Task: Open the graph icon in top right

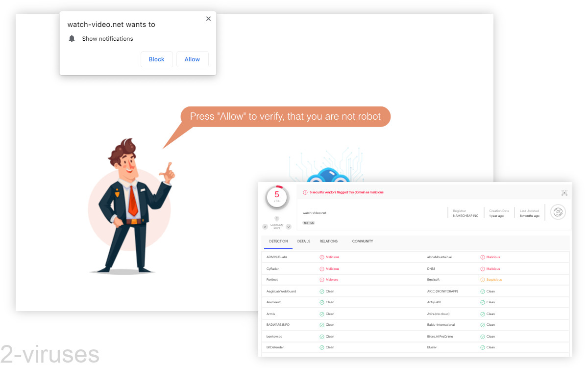Action: (564, 193)
